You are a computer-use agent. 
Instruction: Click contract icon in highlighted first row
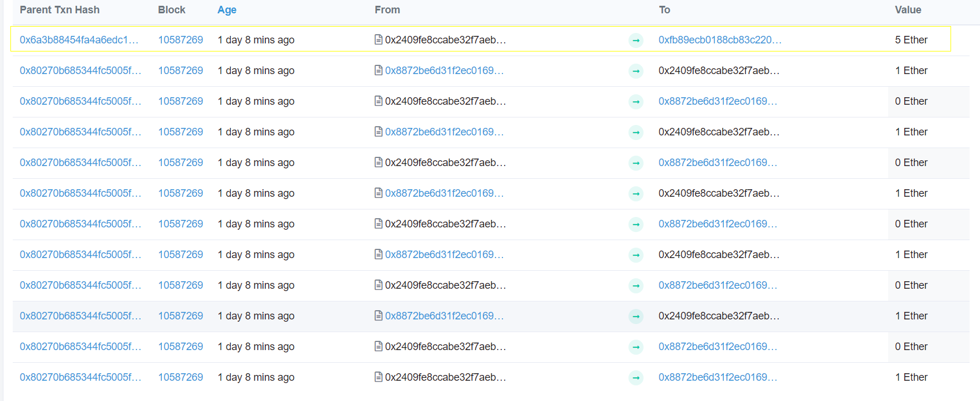pyautogui.click(x=379, y=40)
